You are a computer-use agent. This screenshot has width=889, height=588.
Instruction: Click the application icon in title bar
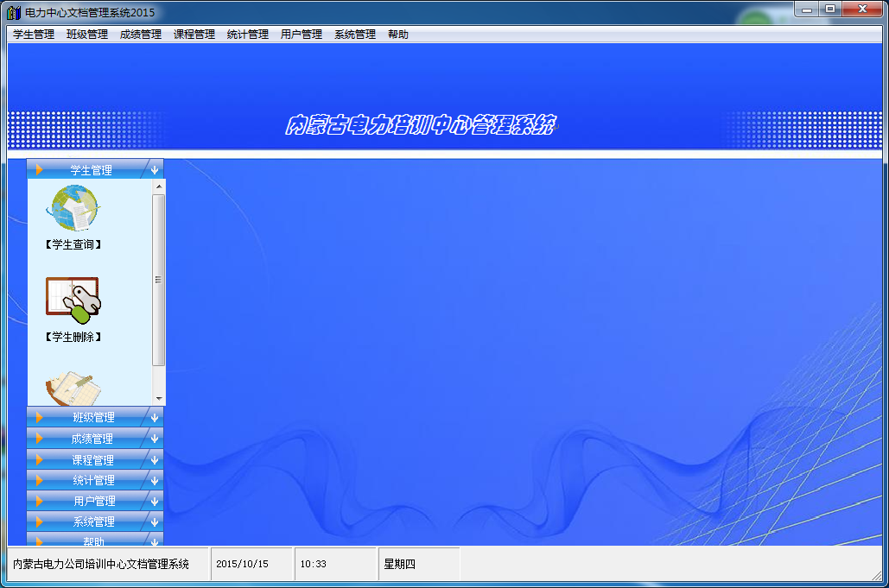tap(13, 12)
